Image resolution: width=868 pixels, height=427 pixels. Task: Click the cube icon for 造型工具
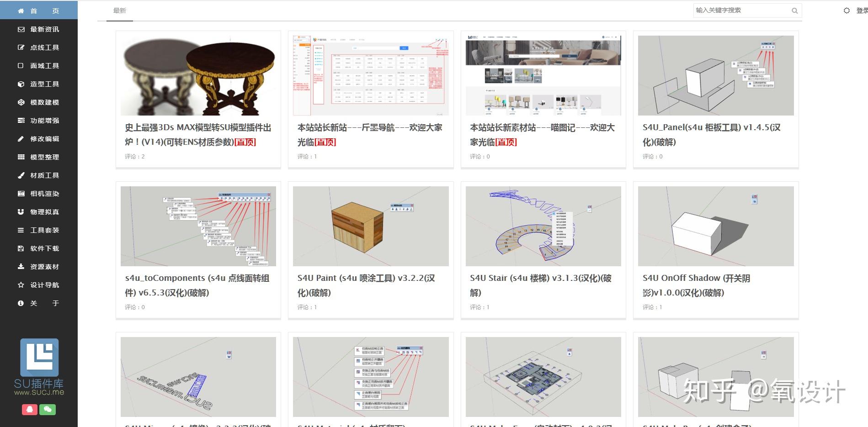tap(21, 84)
